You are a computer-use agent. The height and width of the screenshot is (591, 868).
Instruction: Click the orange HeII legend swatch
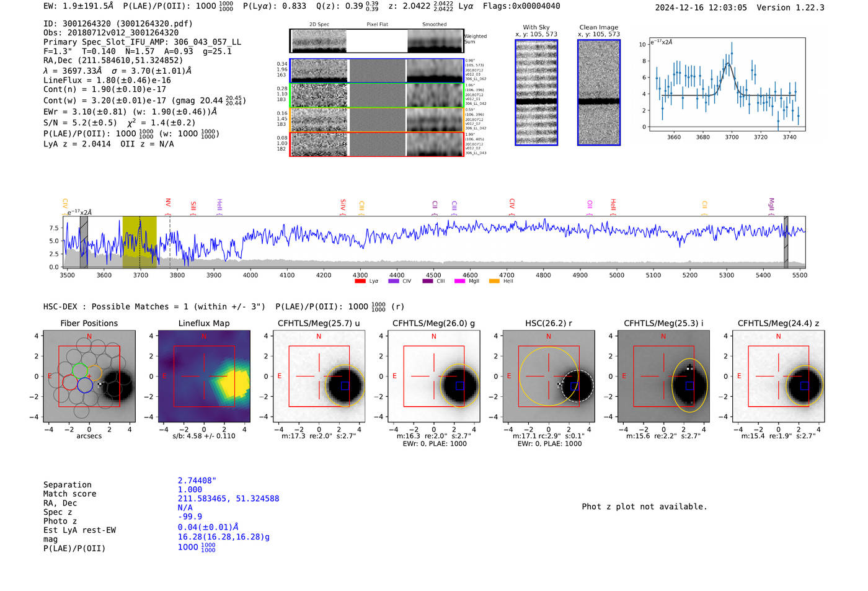click(x=494, y=281)
